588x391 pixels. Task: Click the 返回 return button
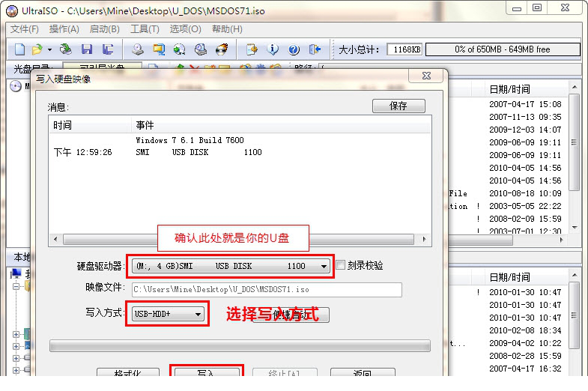click(363, 372)
